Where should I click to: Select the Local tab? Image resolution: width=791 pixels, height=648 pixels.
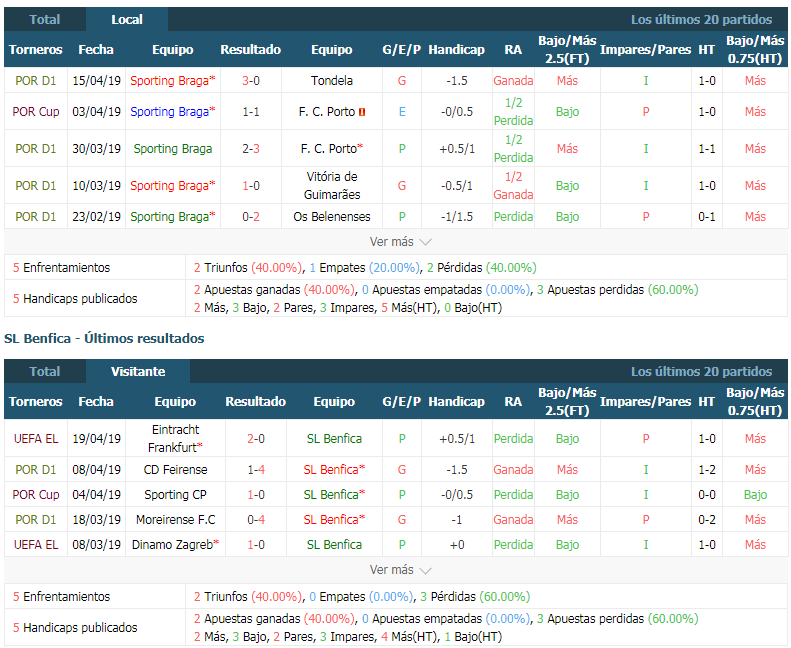pyautogui.click(x=127, y=20)
